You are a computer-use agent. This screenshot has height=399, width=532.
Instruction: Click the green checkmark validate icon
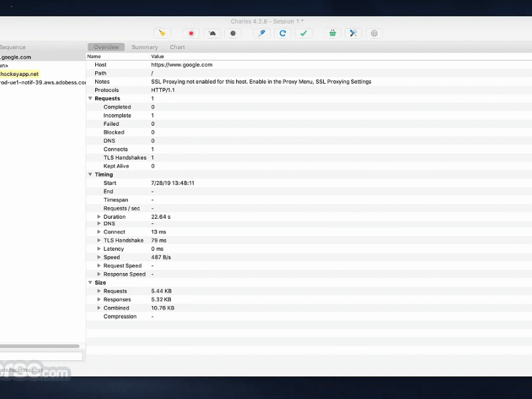[x=304, y=33]
